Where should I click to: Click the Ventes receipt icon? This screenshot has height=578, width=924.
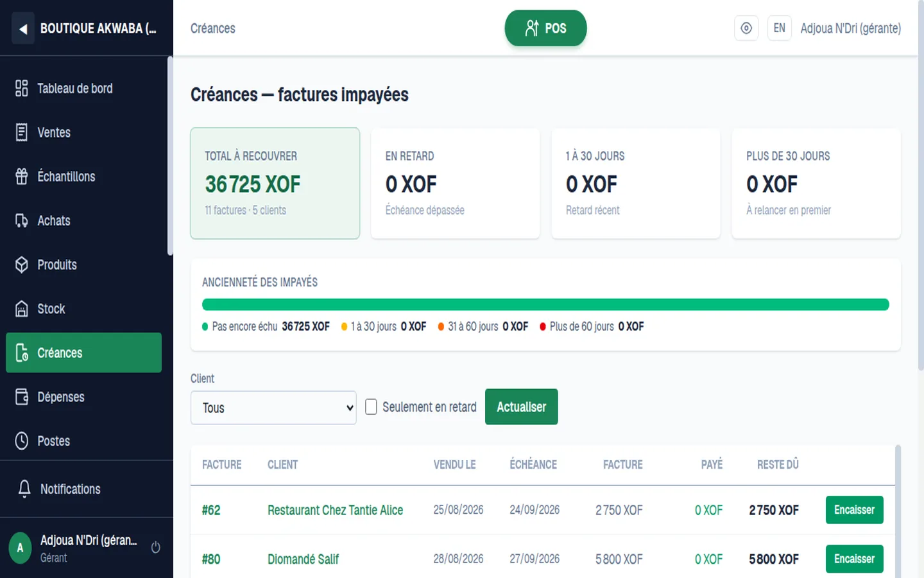pyautogui.click(x=22, y=132)
